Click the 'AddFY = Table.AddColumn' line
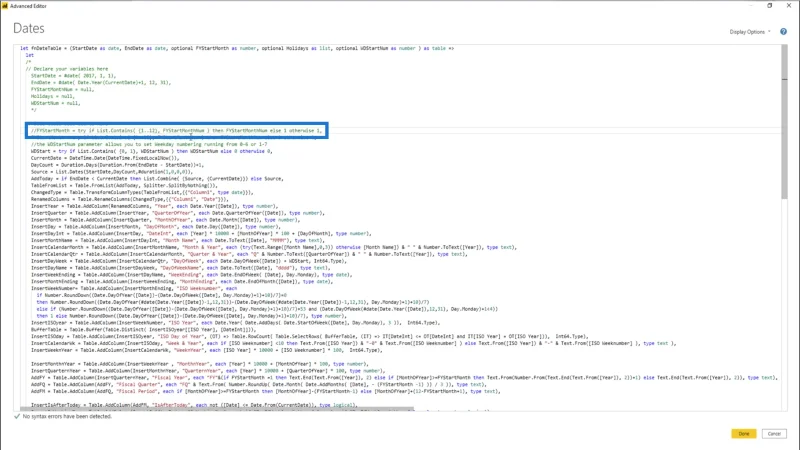800x450 pixels. coord(404,378)
